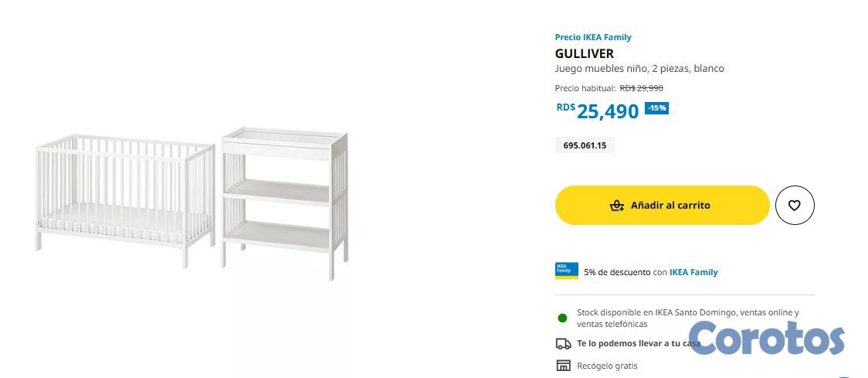Select the Recógelo gratis option
Image resolution: width=868 pixels, height=378 pixels.
[x=607, y=366]
